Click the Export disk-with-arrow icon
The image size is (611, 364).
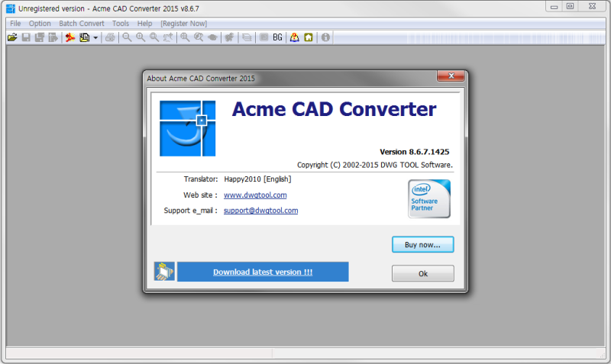point(53,37)
